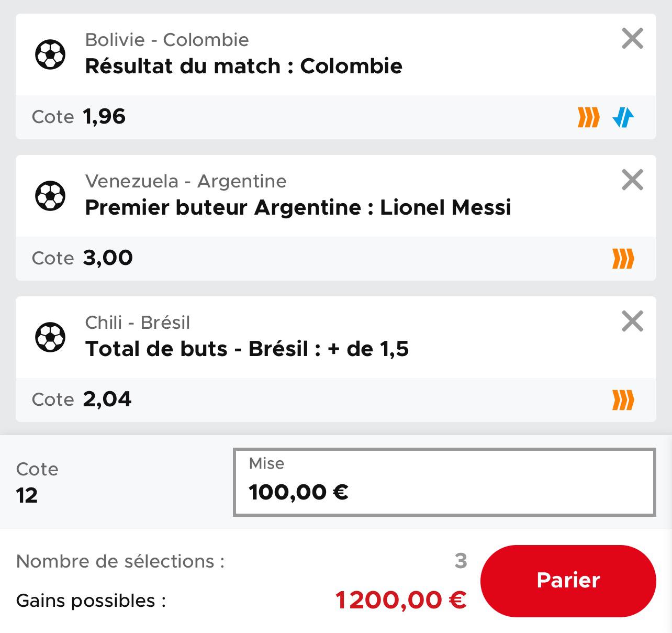Click the orange chevrons icon on Brésil bet

pos(623,400)
